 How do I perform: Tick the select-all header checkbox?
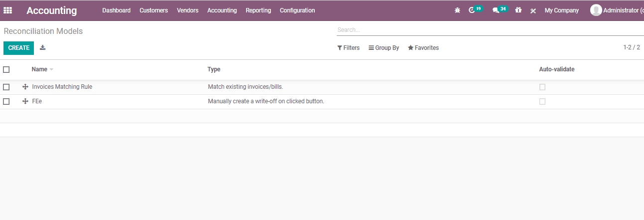pos(6,69)
